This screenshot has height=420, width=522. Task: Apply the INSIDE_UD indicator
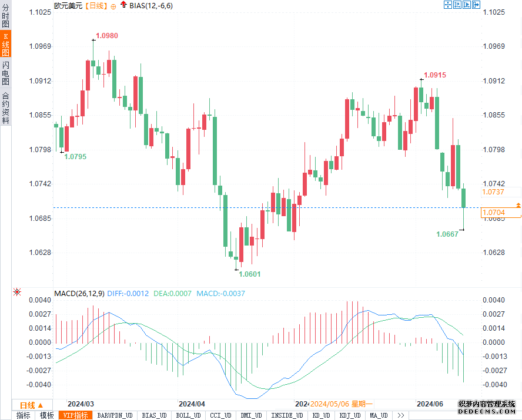(287, 415)
